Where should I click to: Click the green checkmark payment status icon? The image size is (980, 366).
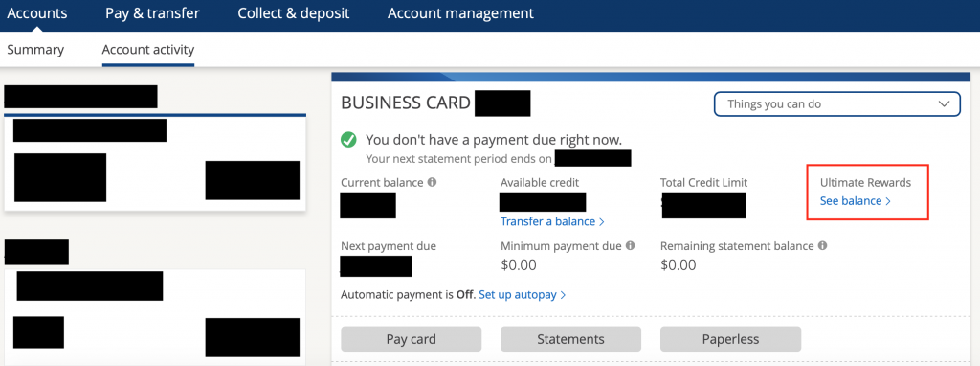(x=348, y=140)
